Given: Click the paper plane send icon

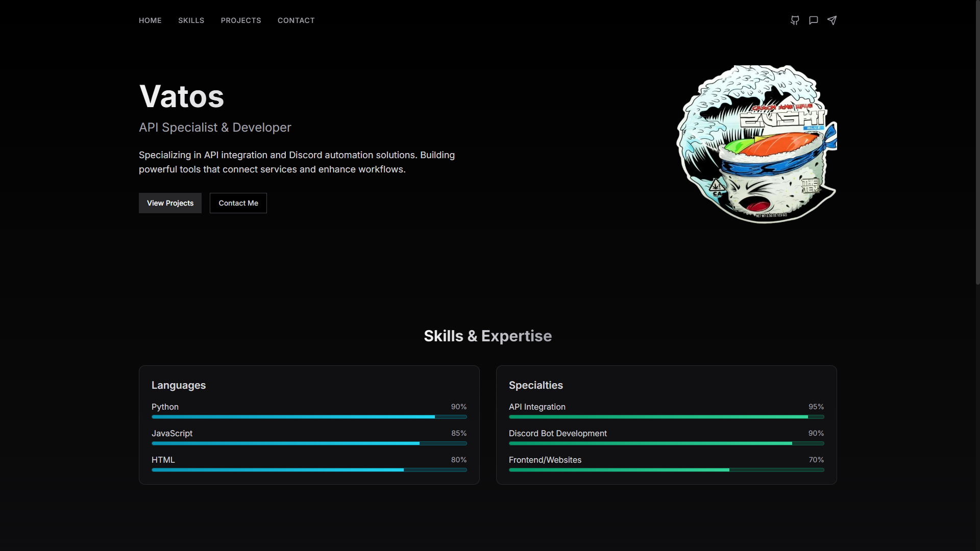Looking at the screenshot, I should coord(832,20).
